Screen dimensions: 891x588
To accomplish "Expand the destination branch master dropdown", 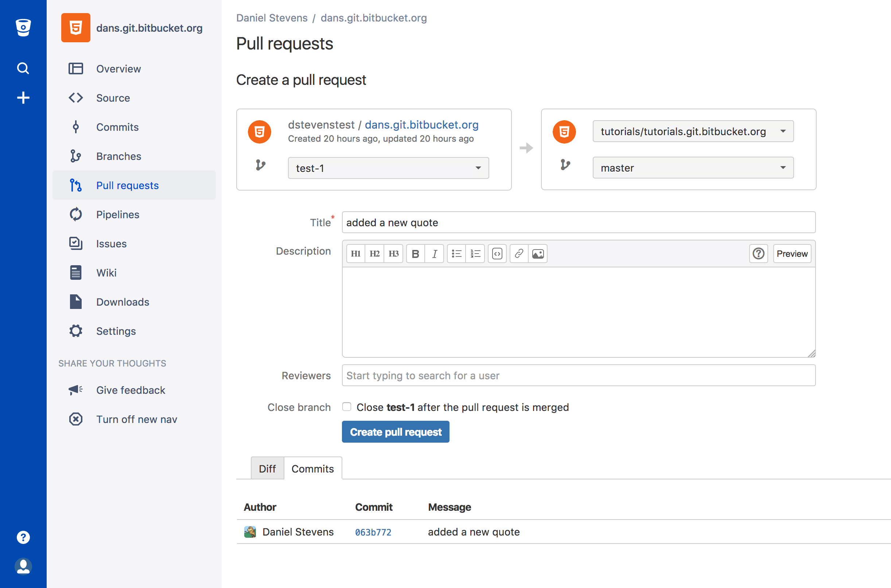I will click(x=691, y=167).
